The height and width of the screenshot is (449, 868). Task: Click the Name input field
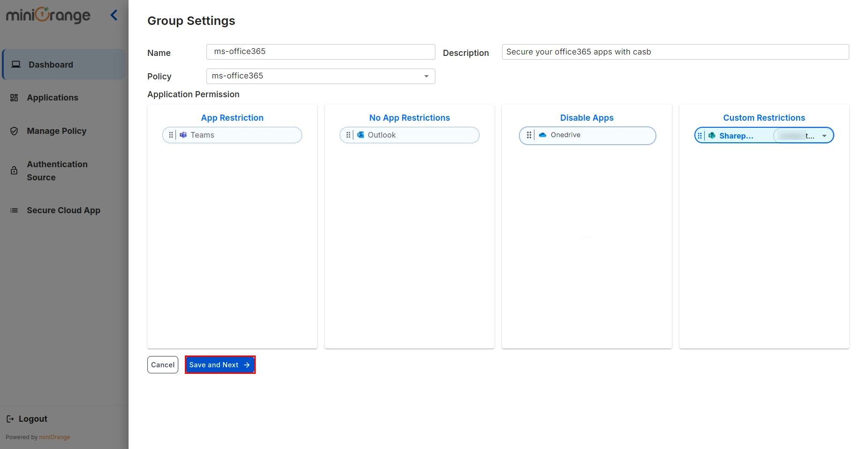(x=320, y=52)
